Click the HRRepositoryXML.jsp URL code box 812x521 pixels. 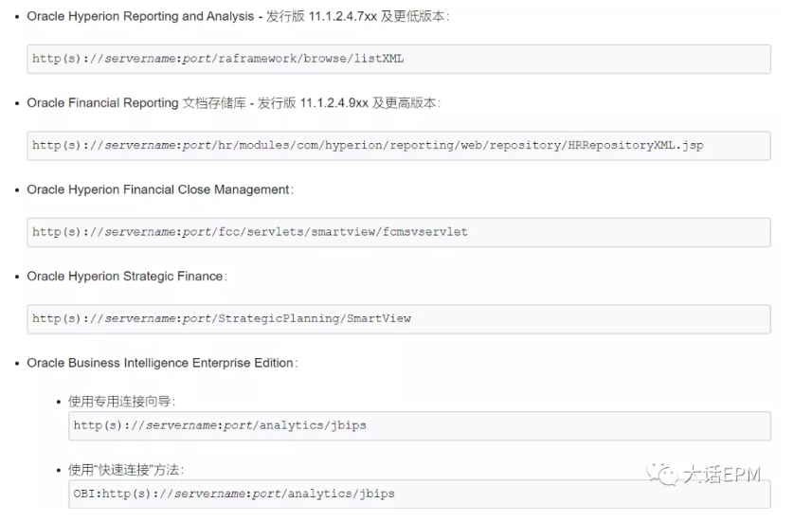click(398, 146)
